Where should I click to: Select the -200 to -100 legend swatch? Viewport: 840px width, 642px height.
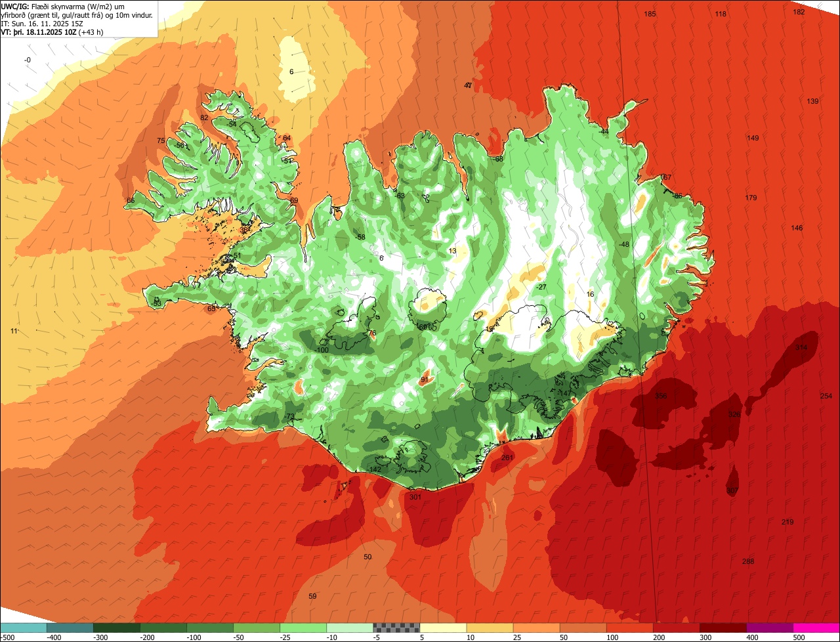163,628
